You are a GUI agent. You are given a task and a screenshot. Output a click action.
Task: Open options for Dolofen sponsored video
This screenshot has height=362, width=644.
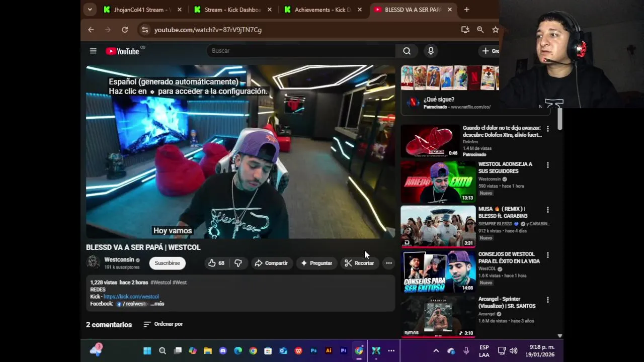[x=547, y=129]
